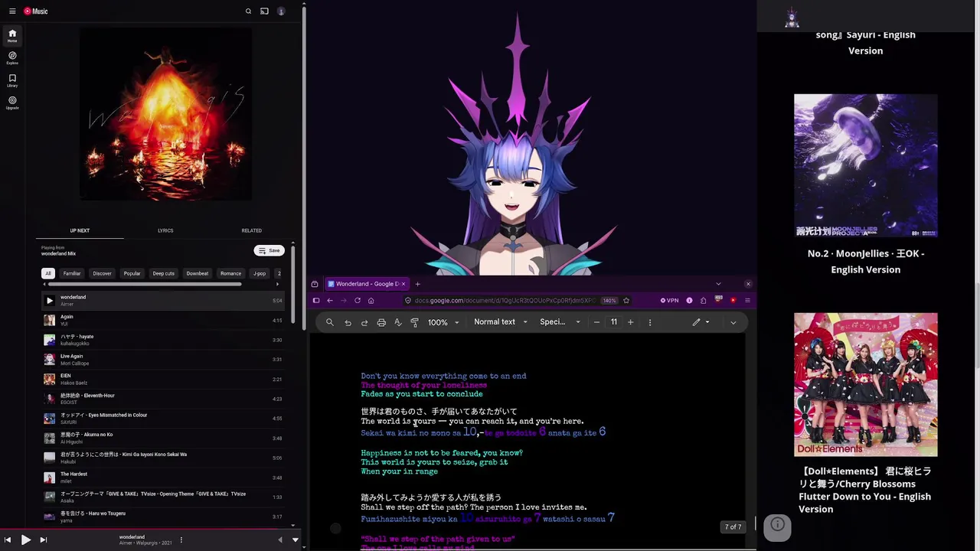Select Haru wo Tsugeru by yama
This screenshot has height=551, width=980.
(x=162, y=517)
